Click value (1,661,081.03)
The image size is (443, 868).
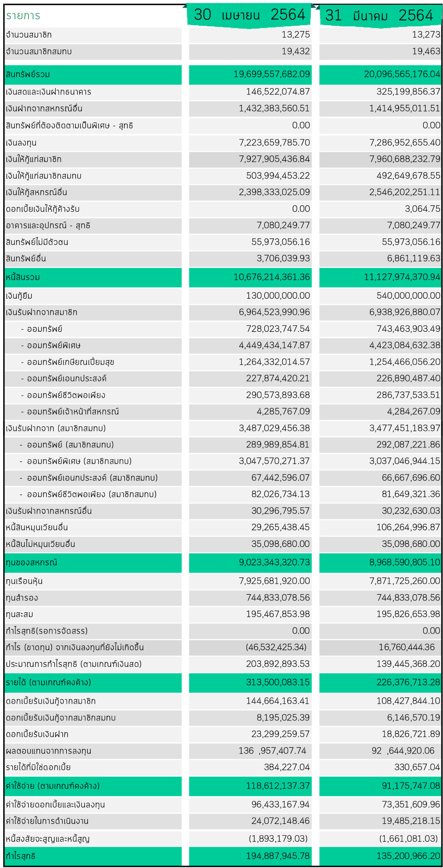tap(408, 839)
